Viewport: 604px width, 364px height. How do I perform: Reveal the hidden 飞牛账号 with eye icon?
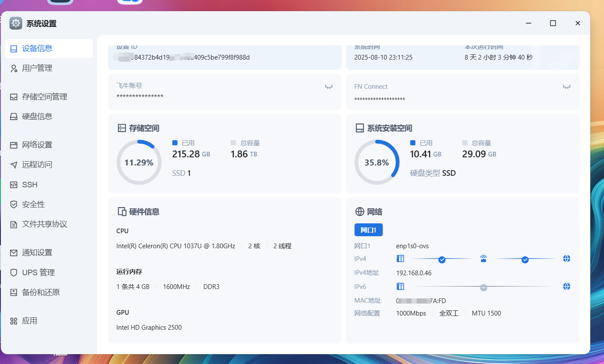329,87
